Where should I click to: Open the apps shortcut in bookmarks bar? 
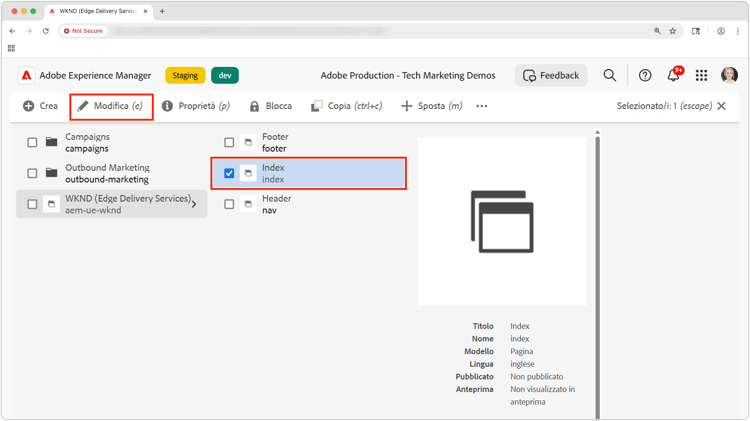[11, 48]
